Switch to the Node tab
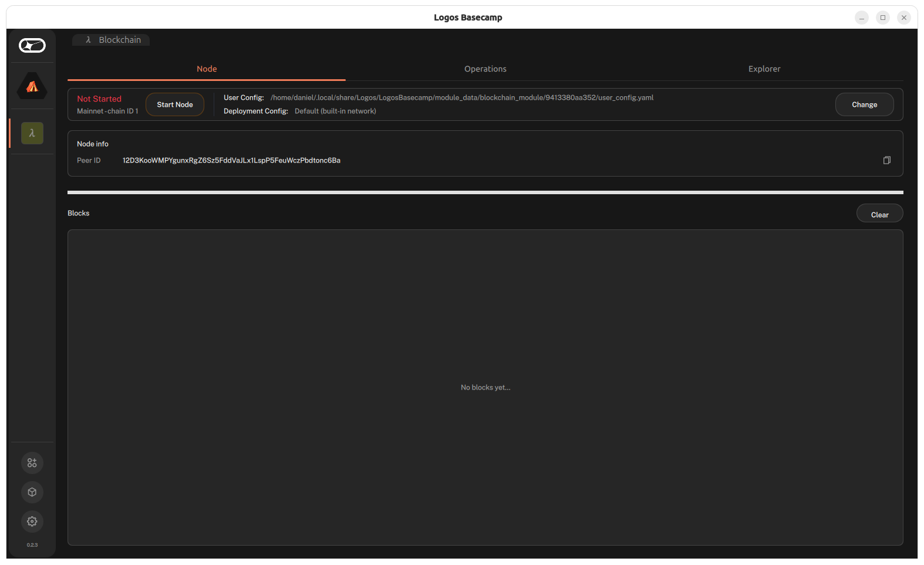Image resolution: width=924 pixels, height=565 pixels. pos(207,69)
